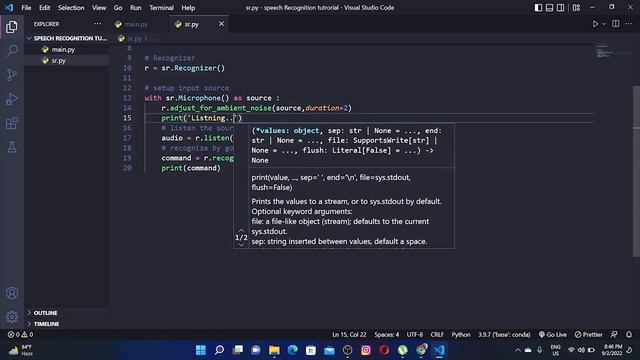Open Run and Debug view
640x360 pixels.
point(12,99)
